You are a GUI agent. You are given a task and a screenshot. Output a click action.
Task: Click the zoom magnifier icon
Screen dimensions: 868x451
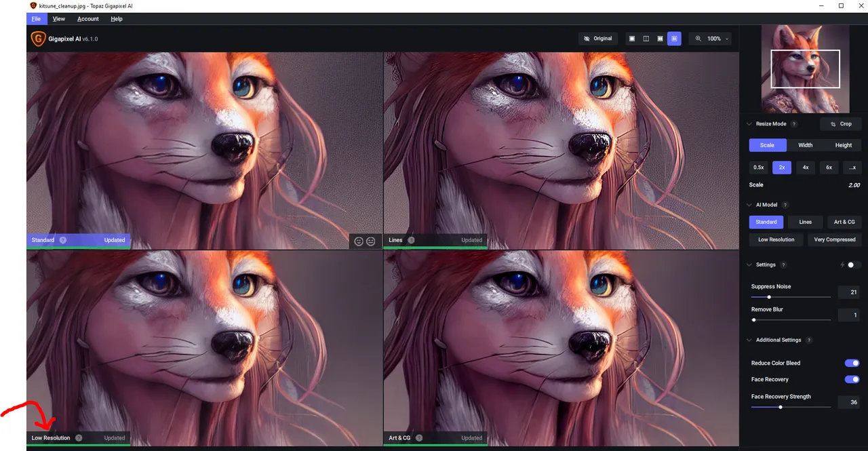(698, 39)
